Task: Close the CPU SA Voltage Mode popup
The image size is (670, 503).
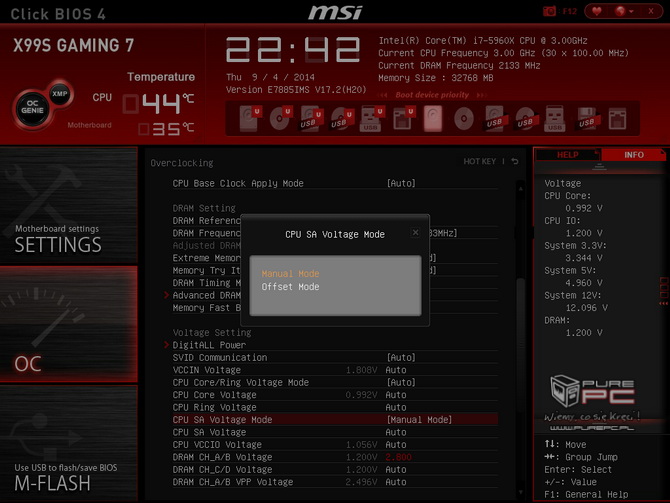Action: tap(415, 232)
